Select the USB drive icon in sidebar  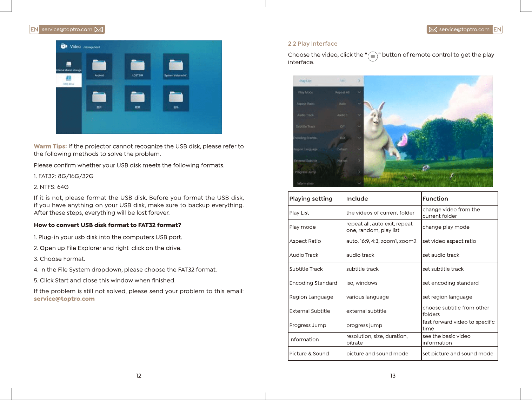(69, 80)
